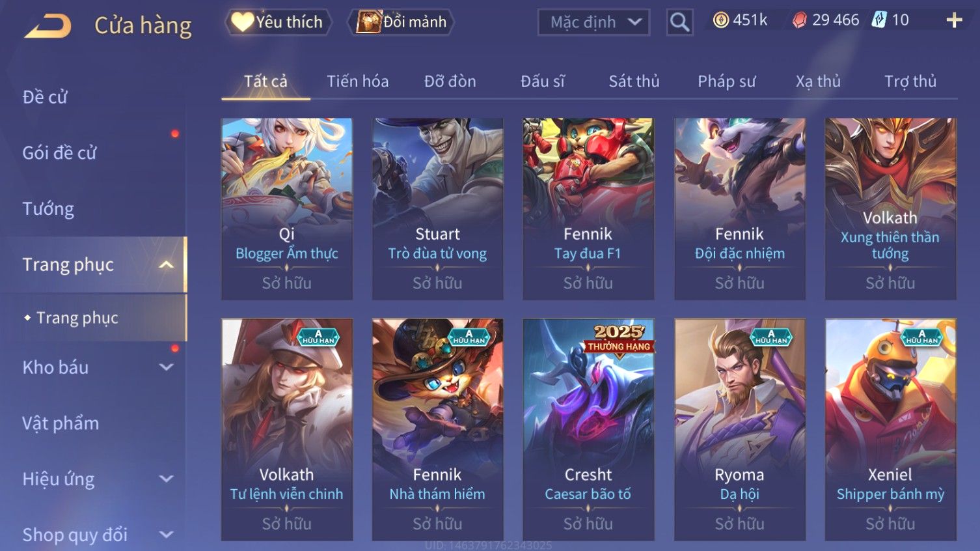Click the back arrow icon
This screenshot has width=980, height=551.
(x=48, y=26)
